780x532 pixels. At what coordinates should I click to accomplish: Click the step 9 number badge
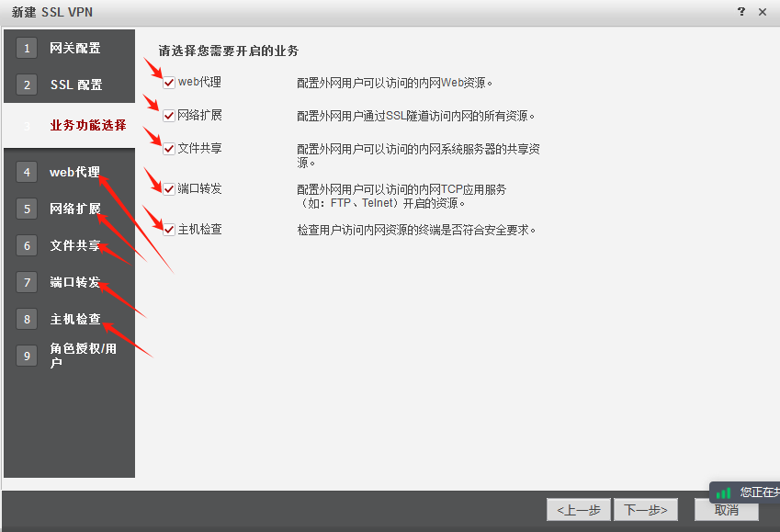pyautogui.click(x=26, y=356)
